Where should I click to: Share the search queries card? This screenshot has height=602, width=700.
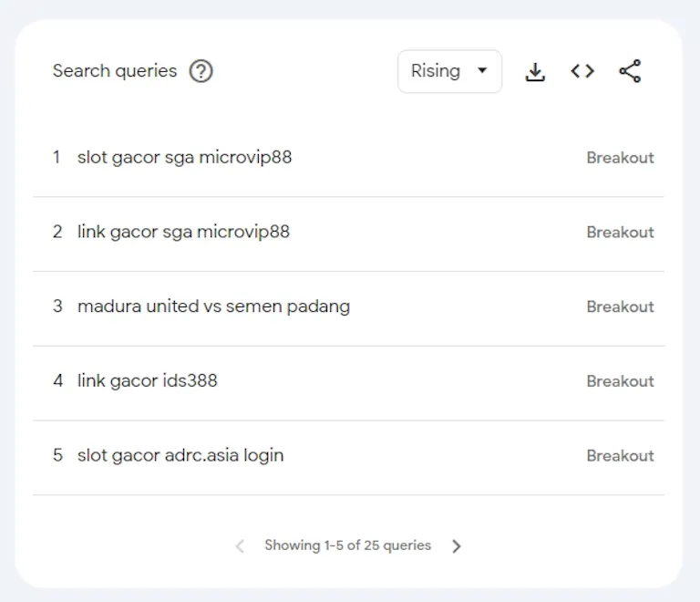click(630, 71)
